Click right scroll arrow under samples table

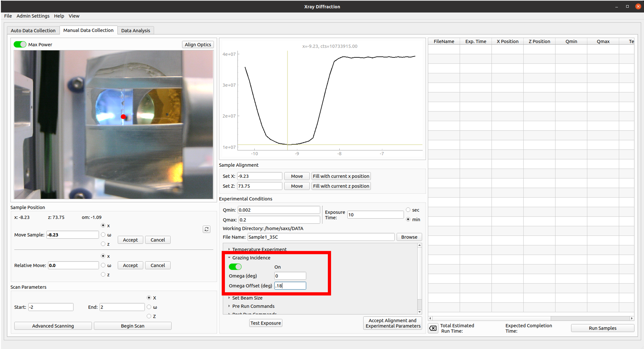click(x=632, y=318)
